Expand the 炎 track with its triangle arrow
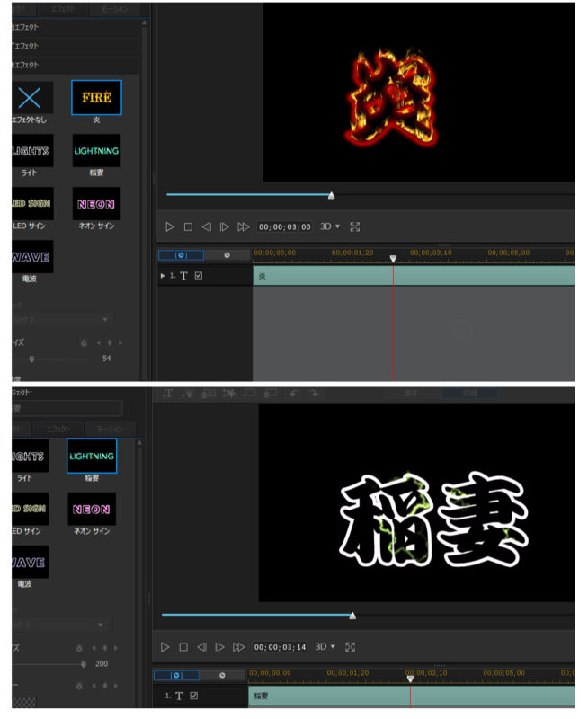Image resolution: width=588 pixels, height=719 pixels. click(x=163, y=276)
